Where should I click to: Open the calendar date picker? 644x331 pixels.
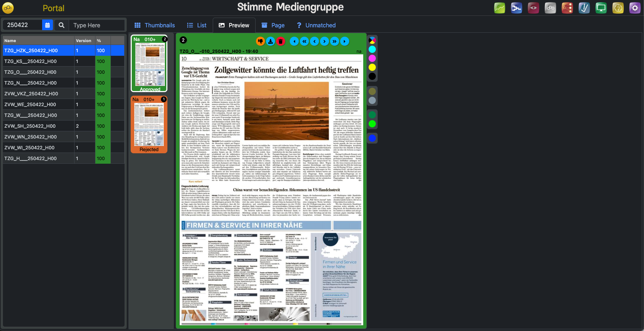(x=48, y=25)
